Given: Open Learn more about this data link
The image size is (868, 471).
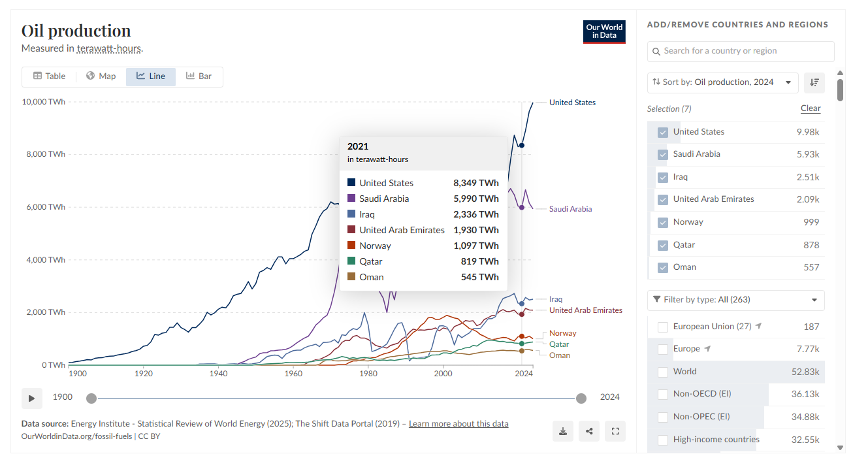Looking at the screenshot, I should coord(458,424).
